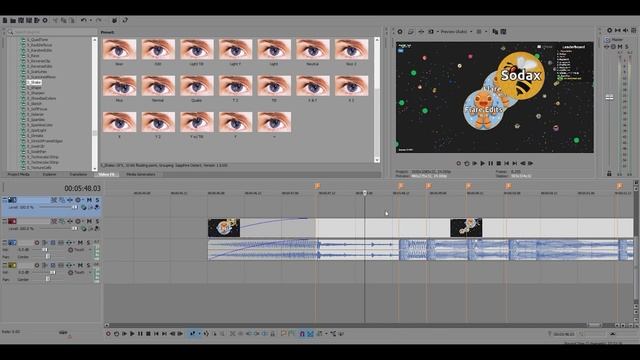Click the 00:05:48.03 timecode display
640x360 pixels.
tap(82, 188)
